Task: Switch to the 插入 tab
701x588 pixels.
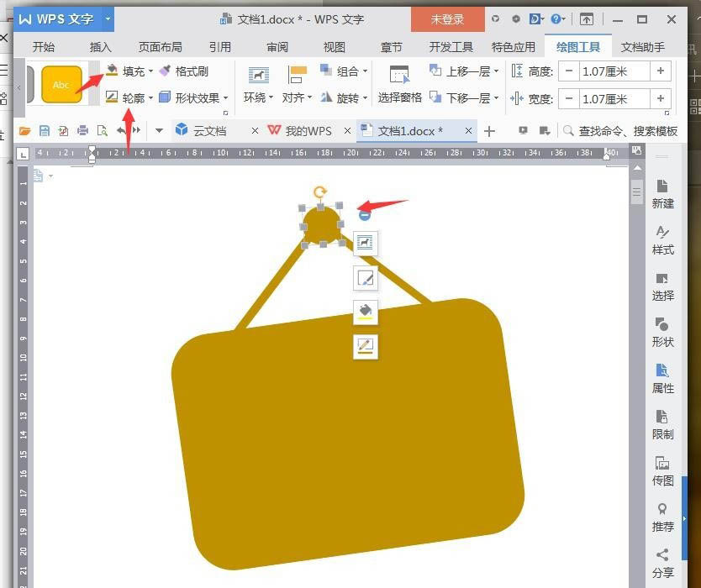Action: [101, 47]
